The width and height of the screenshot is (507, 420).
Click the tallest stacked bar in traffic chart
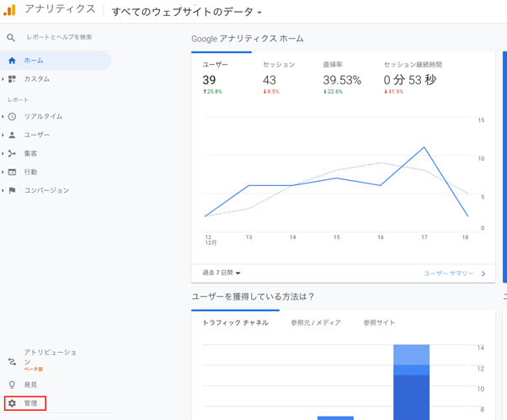coord(411,382)
